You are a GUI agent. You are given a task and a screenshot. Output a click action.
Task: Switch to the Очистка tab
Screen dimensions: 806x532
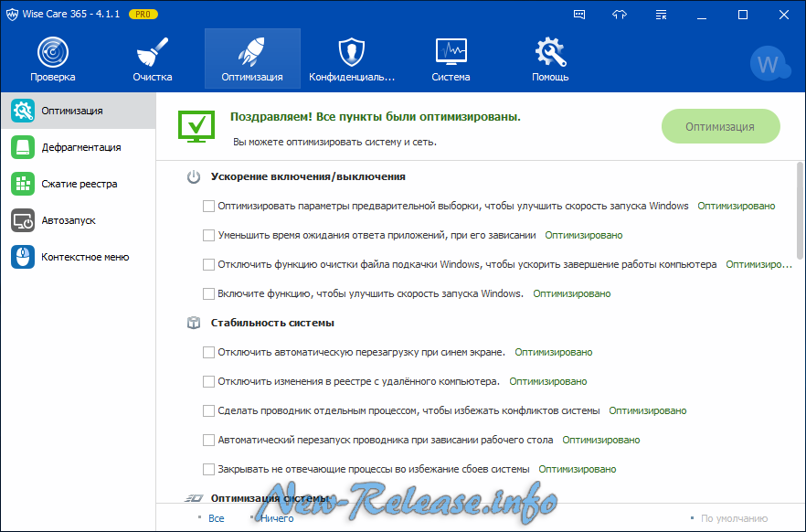[x=152, y=59]
